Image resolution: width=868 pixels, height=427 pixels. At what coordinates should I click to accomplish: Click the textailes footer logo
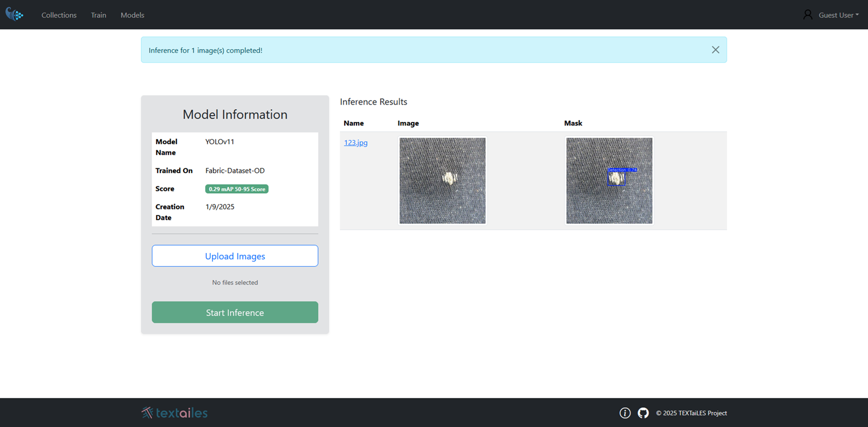click(x=175, y=413)
